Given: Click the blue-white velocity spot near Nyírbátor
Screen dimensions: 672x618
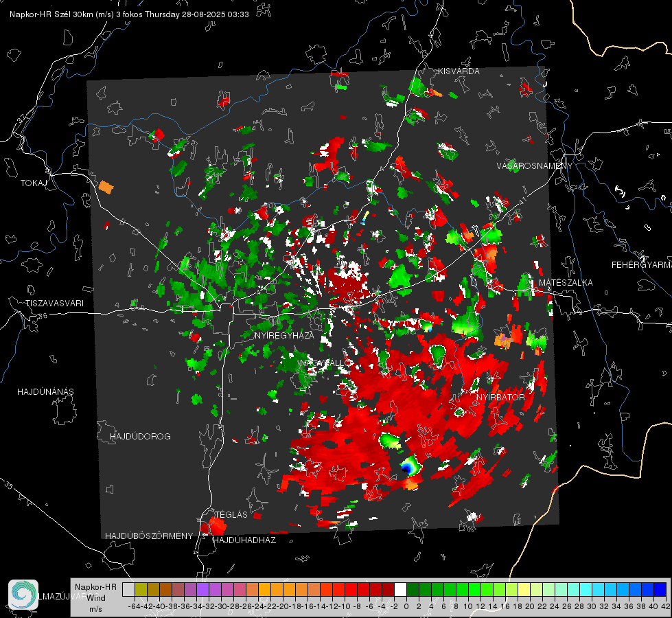Looking at the screenshot, I should tap(409, 466).
